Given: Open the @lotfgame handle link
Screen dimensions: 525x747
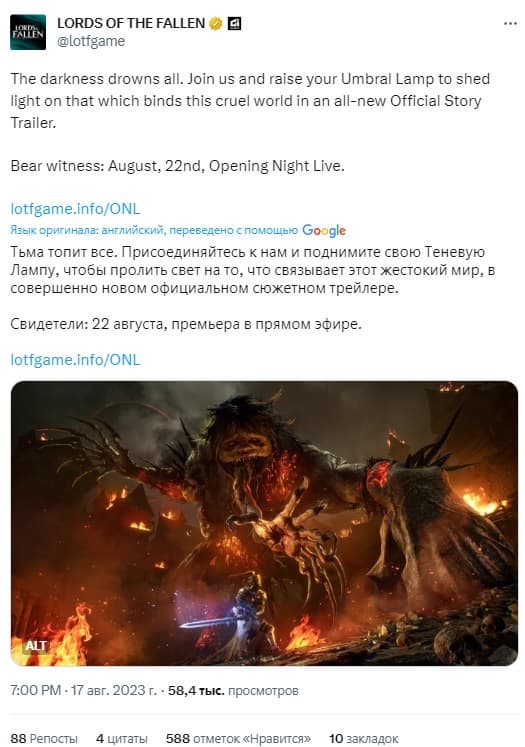Looking at the screenshot, I should (91, 41).
